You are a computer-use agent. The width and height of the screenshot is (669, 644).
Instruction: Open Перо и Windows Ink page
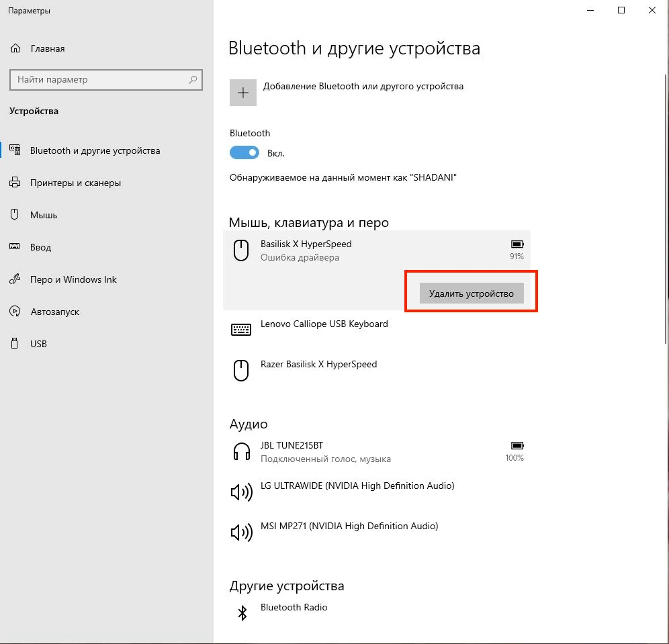pos(73,280)
